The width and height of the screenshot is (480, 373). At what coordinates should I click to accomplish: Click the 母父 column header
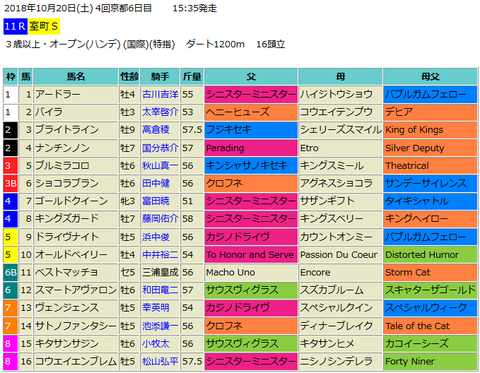pos(430,77)
